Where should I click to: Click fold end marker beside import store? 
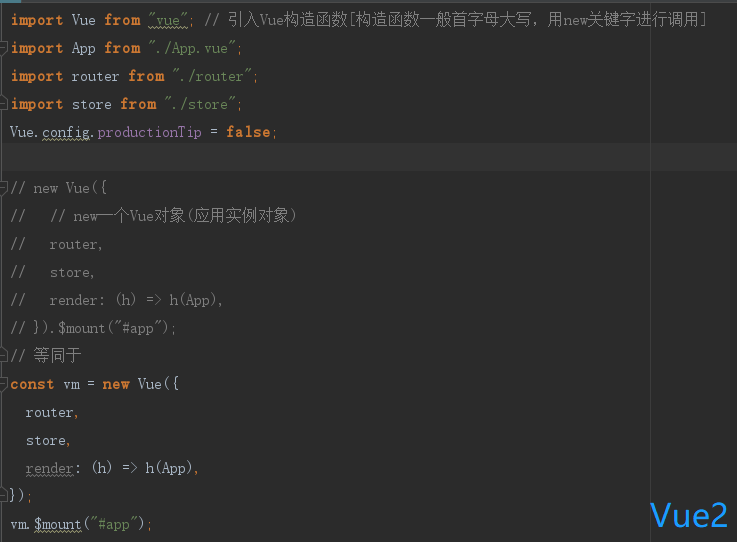(4, 104)
